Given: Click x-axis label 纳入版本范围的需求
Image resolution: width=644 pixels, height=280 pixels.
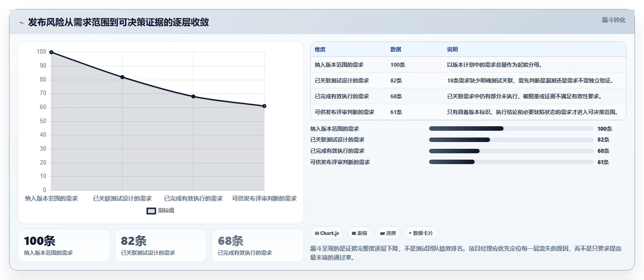Looking at the screenshot, I should tap(51, 198).
